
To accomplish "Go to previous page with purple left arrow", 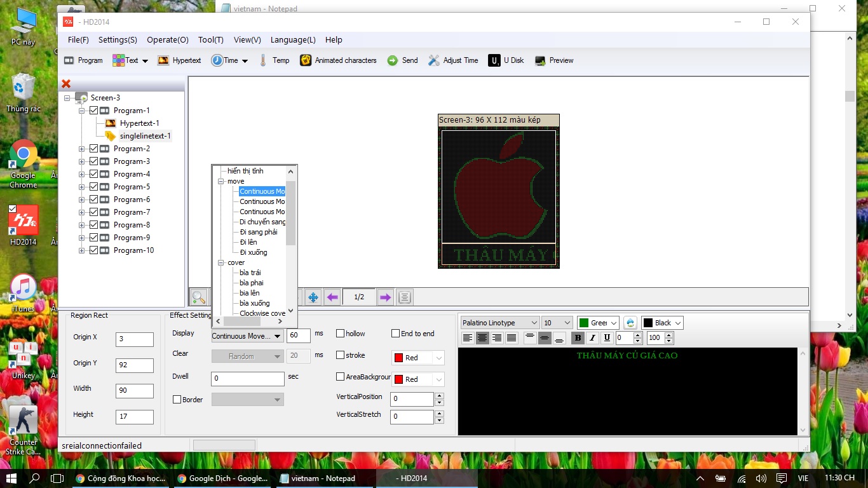I will (332, 297).
